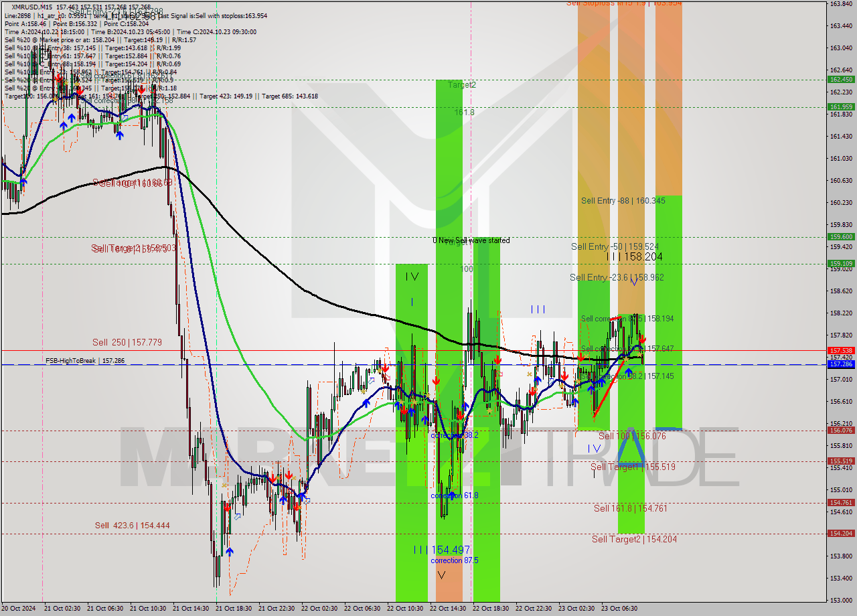Select 22 Oct 18:30 on time axis
The image size is (857, 616).
click(x=491, y=609)
